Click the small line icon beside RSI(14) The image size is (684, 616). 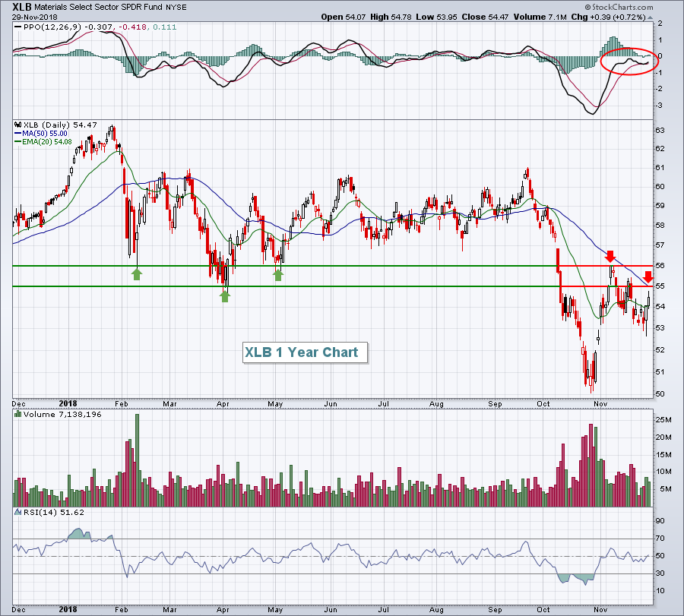point(18,512)
